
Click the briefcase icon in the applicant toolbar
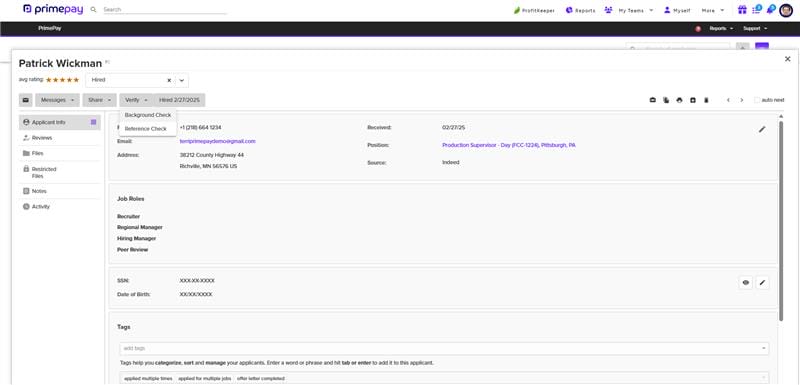click(x=653, y=100)
